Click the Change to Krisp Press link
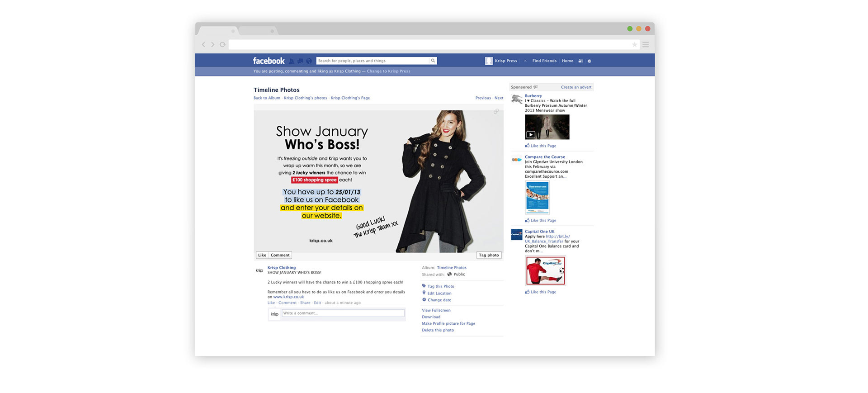 coord(389,71)
